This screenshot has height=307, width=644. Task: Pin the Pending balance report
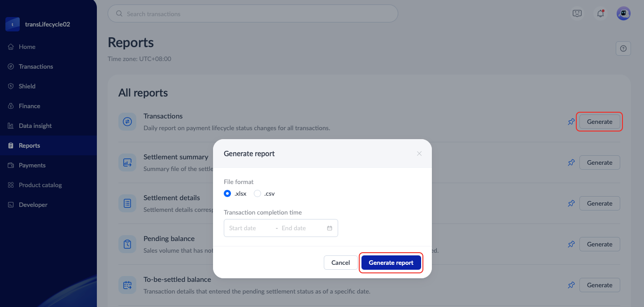point(571,244)
